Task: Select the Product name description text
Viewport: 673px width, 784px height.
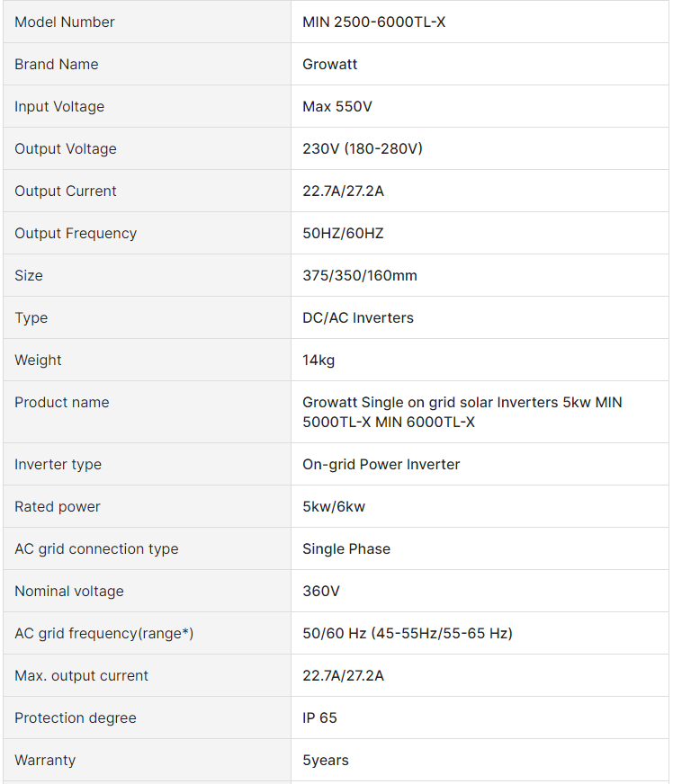Action: point(462,412)
